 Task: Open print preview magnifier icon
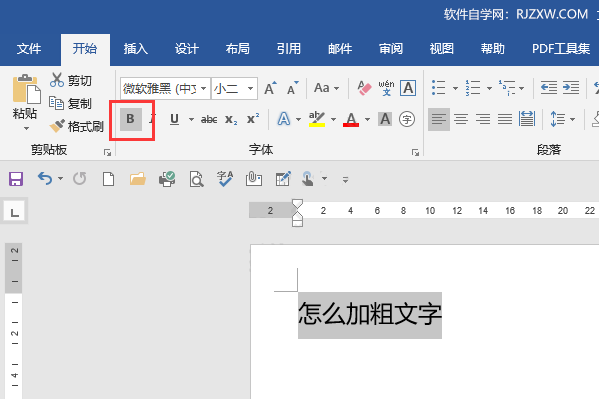point(196,179)
